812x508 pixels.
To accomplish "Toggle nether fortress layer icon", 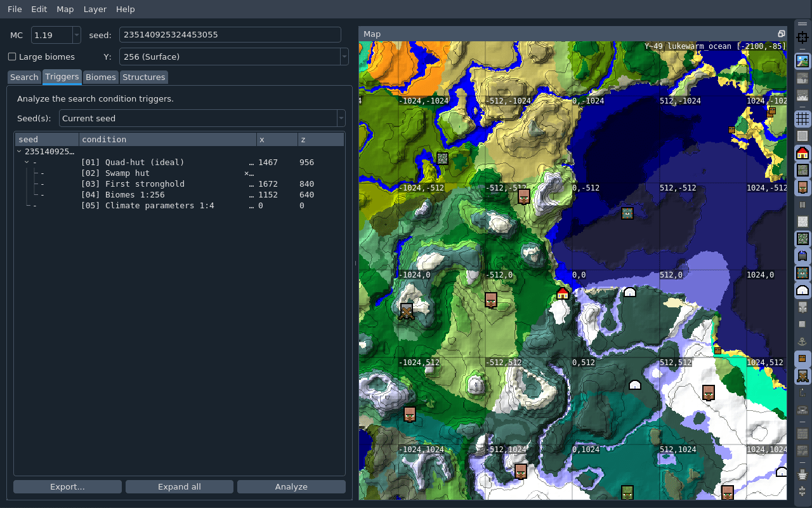I will pyautogui.click(x=802, y=434).
